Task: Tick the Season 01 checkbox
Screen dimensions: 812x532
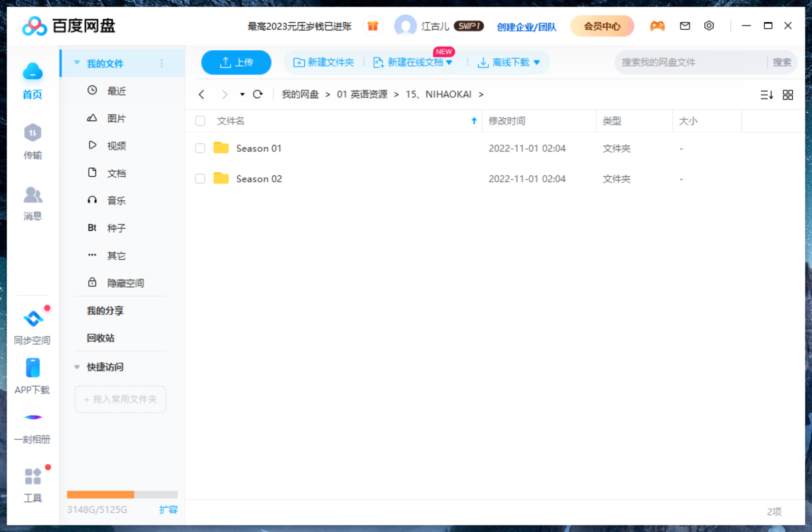Action: pyautogui.click(x=200, y=148)
